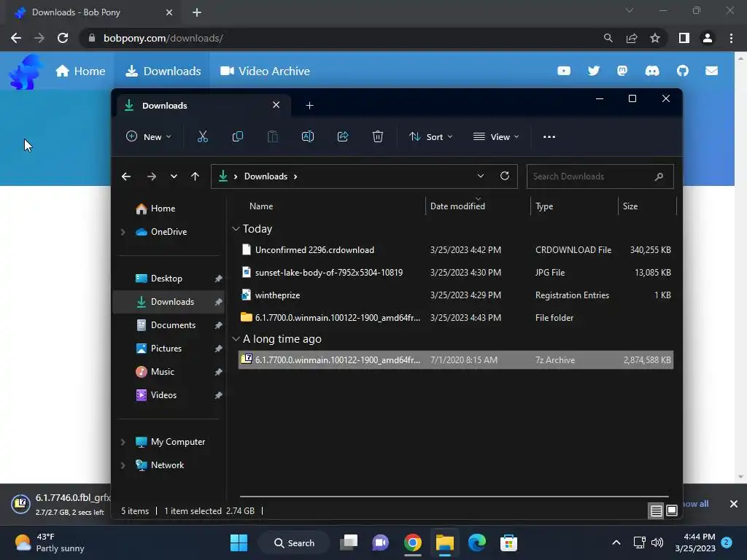Click the Paste clipboard icon

click(273, 136)
